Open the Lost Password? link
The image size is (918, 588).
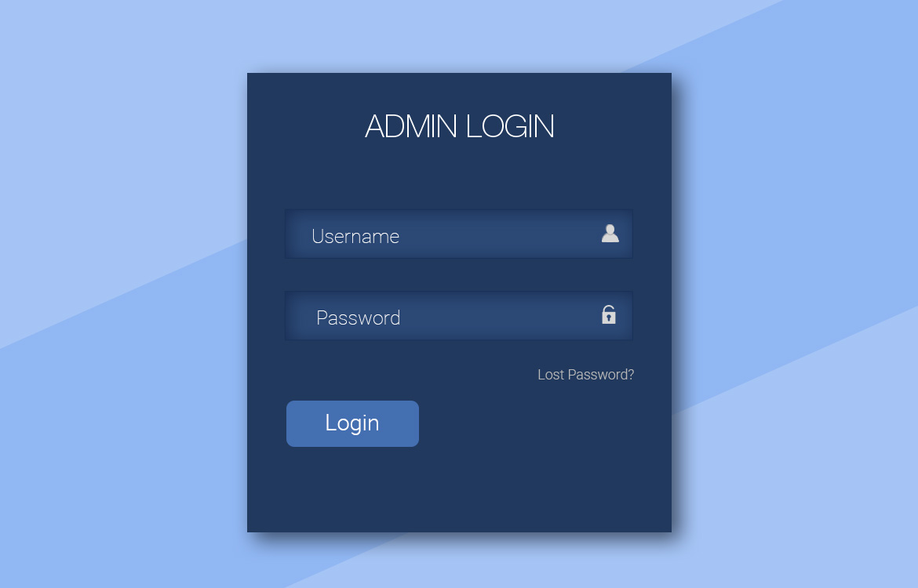585,375
